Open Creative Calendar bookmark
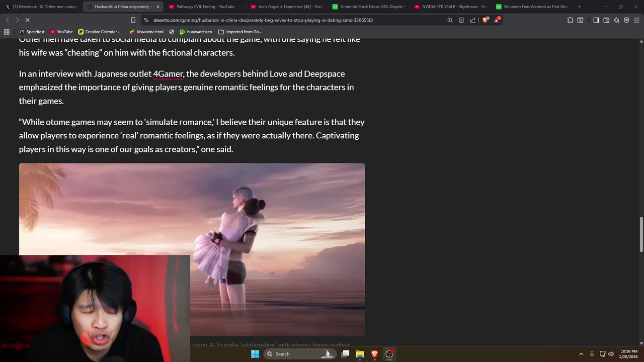This screenshot has height=362, width=644. point(99,32)
